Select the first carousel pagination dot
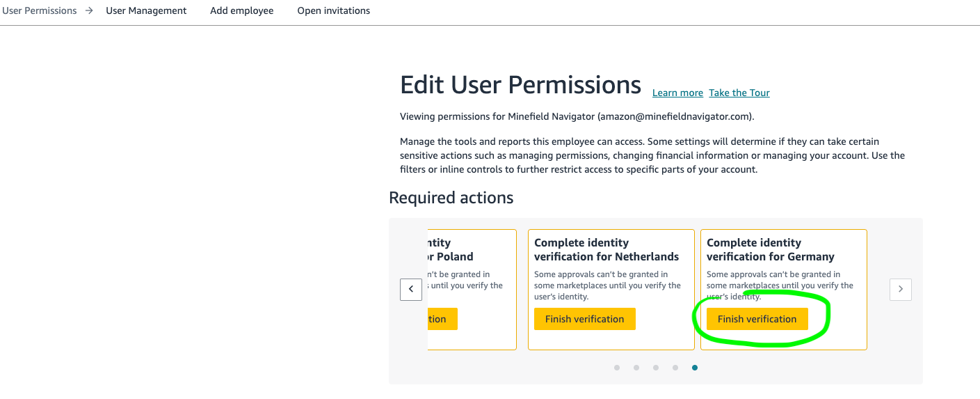This screenshot has width=980, height=399. pos(617,368)
